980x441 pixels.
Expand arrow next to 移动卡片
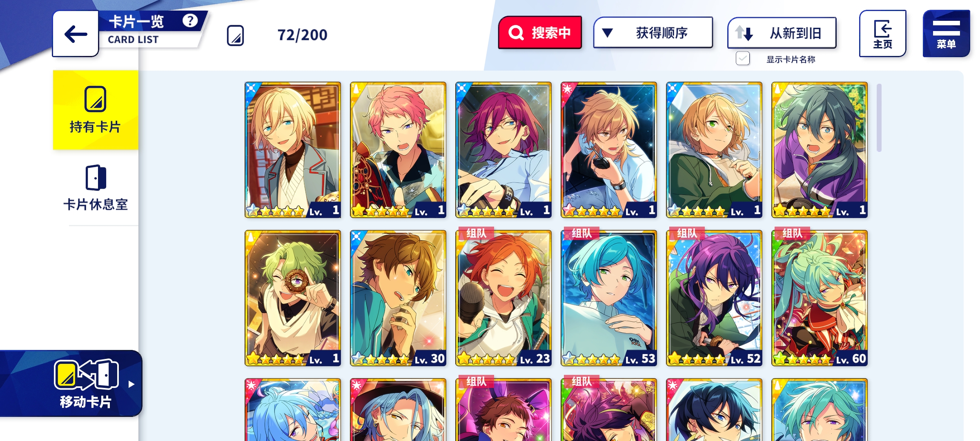(x=131, y=384)
